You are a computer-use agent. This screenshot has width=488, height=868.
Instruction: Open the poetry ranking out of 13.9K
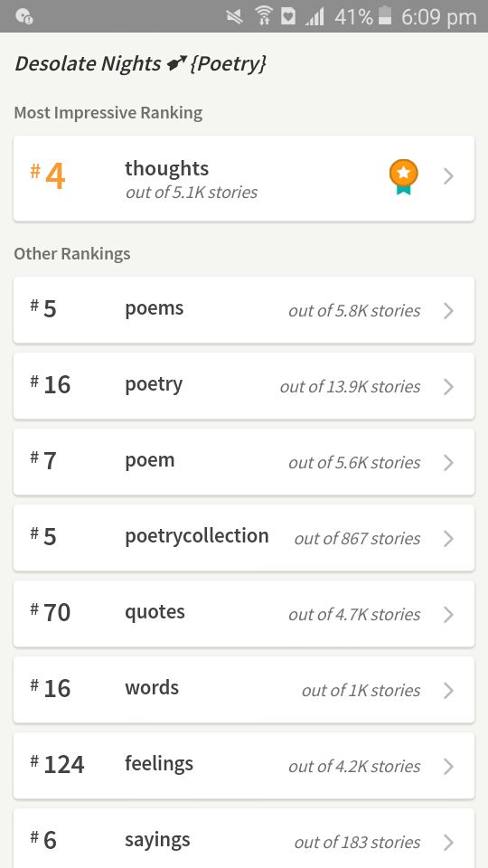point(244,386)
